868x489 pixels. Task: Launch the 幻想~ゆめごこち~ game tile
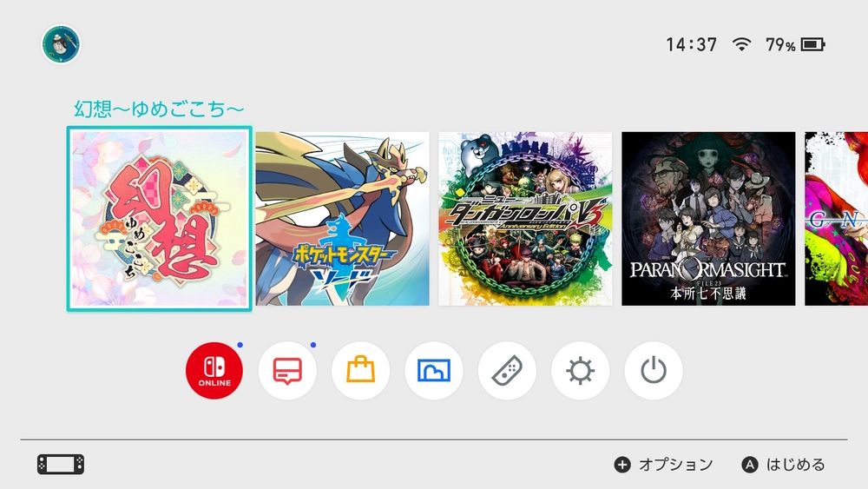[x=160, y=219]
